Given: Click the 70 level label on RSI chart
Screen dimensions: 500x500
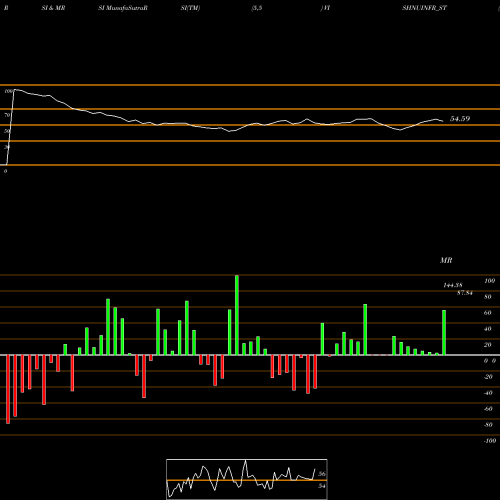Looking at the screenshot, I should tap(7, 115).
